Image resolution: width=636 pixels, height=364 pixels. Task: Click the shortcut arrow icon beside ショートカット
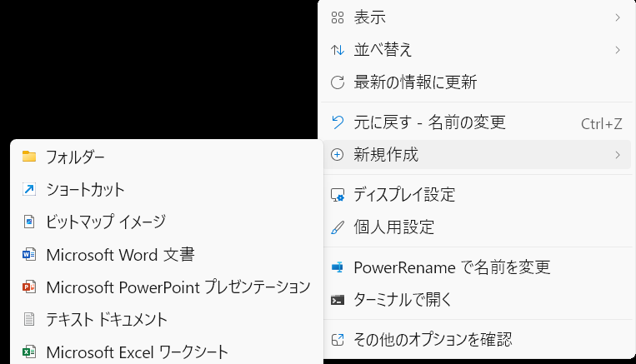[x=29, y=189]
